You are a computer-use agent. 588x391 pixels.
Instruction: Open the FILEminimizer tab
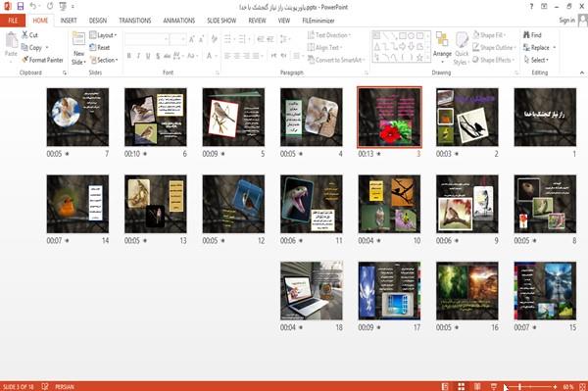click(318, 21)
